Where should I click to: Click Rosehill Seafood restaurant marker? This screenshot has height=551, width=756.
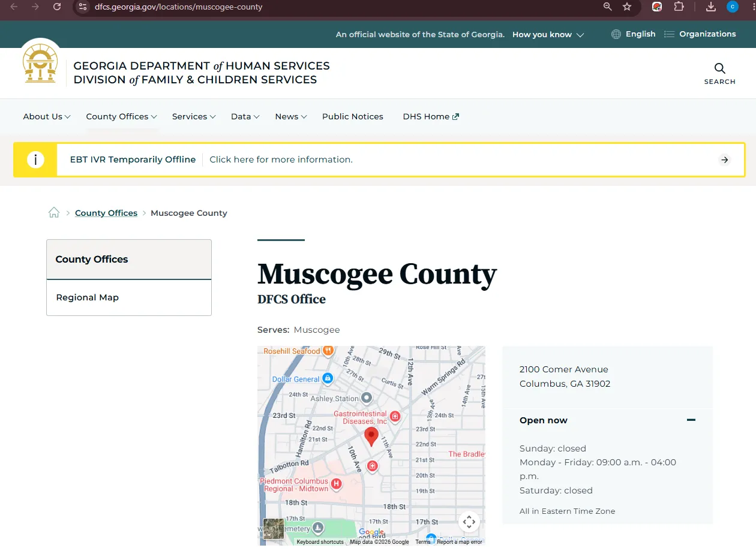(328, 351)
